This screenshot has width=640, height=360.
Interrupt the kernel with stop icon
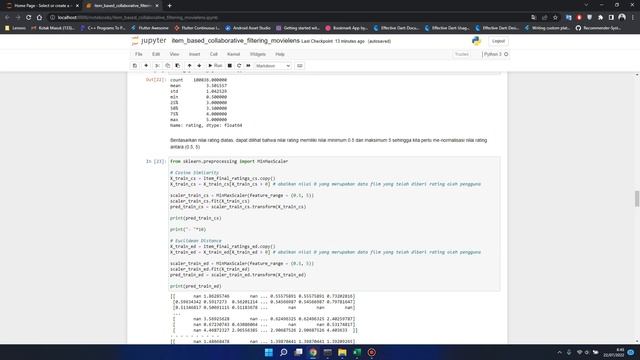coord(230,66)
